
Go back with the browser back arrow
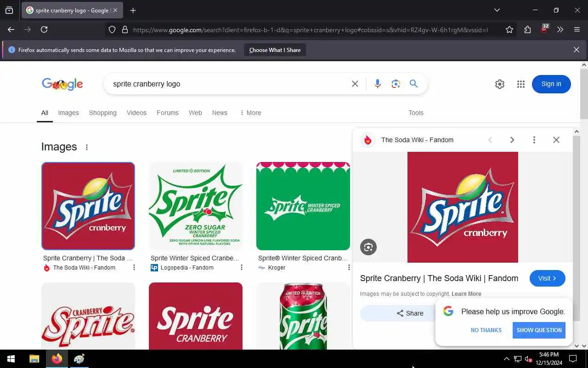11,29
